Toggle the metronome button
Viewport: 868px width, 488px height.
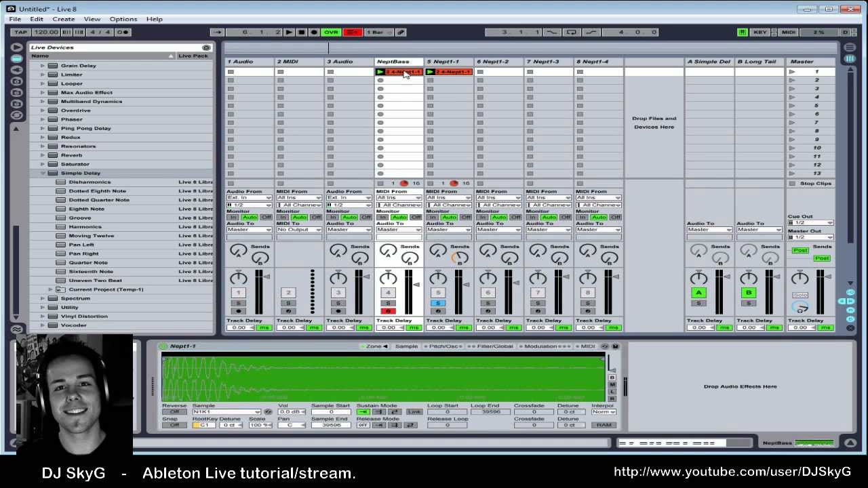coord(123,32)
